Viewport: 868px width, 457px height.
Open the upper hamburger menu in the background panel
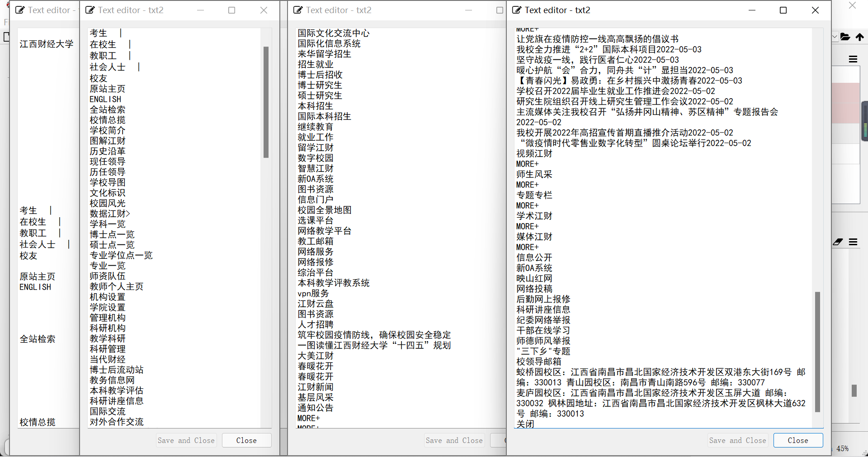click(x=853, y=59)
